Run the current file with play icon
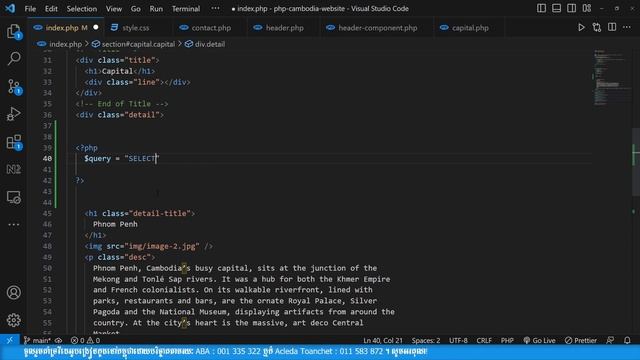Screen dimensions: 640x360 point(581,28)
